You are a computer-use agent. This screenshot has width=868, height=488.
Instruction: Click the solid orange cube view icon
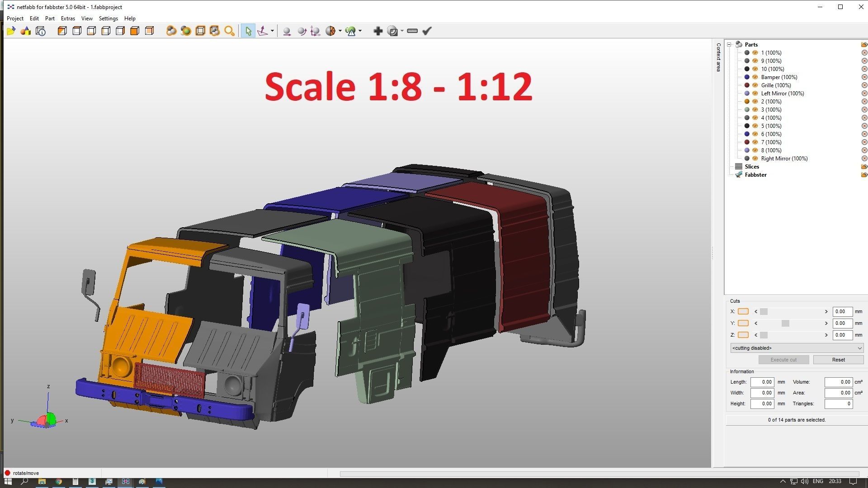pyautogui.click(x=135, y=31)
